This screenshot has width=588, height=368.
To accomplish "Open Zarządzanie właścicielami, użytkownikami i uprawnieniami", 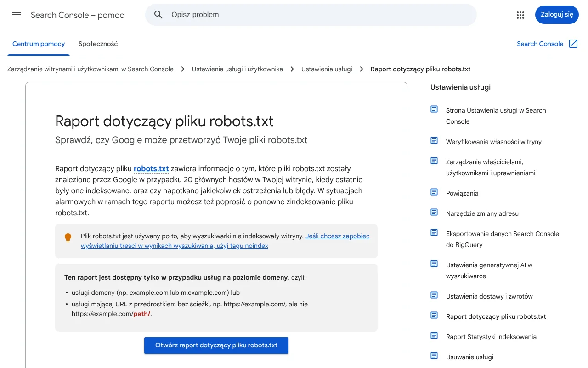I will 491,167.
